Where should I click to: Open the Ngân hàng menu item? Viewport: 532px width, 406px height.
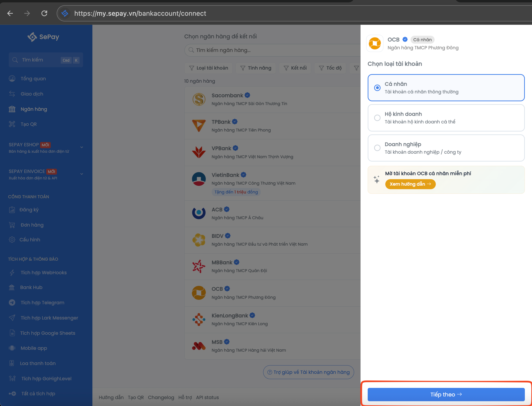coord(34,109)
